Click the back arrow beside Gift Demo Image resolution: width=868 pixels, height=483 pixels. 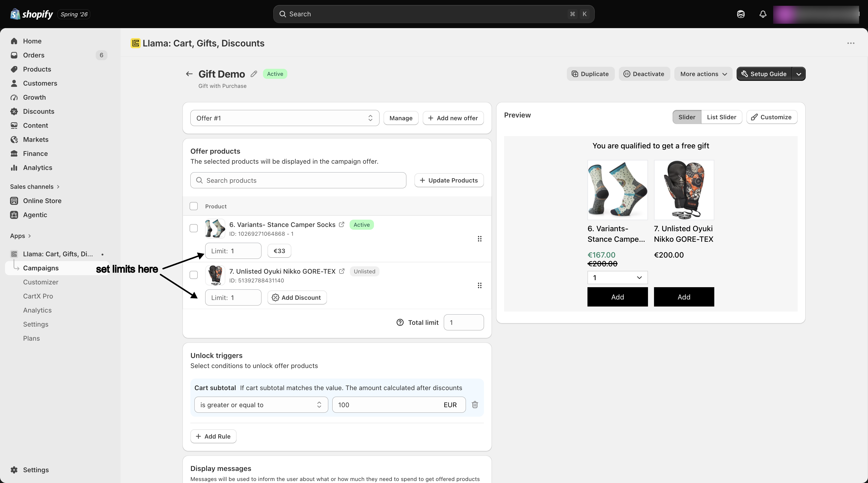(189, 74)
